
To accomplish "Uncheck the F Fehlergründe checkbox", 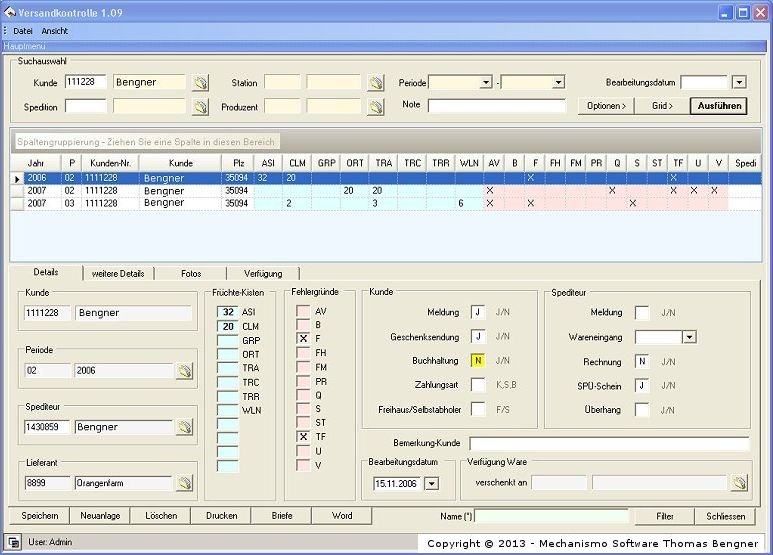I will (303, 339).
